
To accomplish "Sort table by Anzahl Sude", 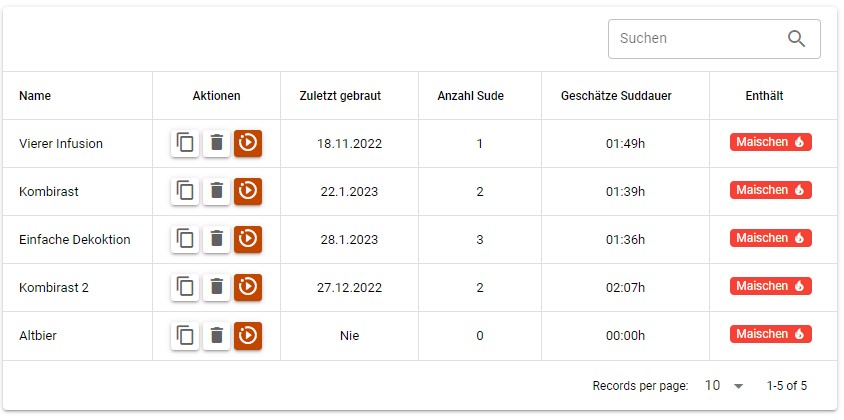I will point(470,96).
